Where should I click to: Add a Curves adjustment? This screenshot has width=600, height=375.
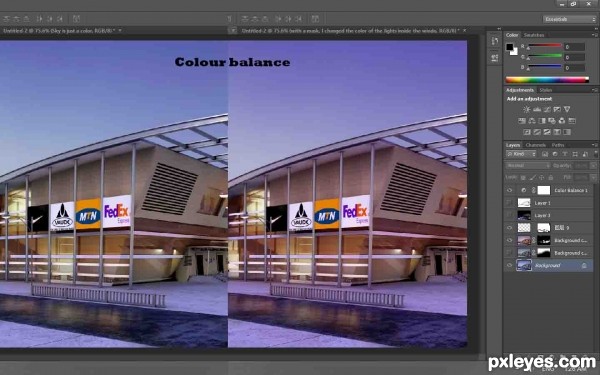click(547, 109)
